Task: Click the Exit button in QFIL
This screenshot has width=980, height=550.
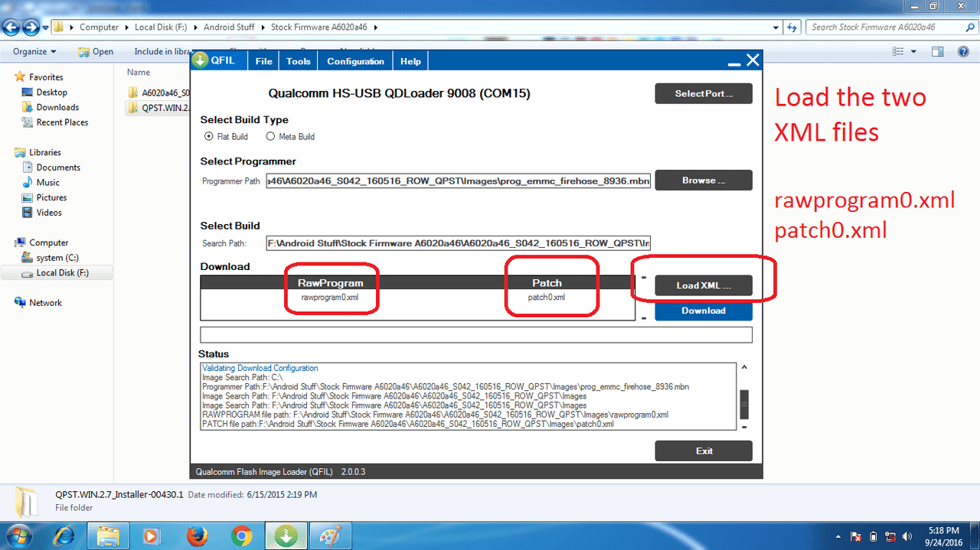Action: (x=704, y=451)
